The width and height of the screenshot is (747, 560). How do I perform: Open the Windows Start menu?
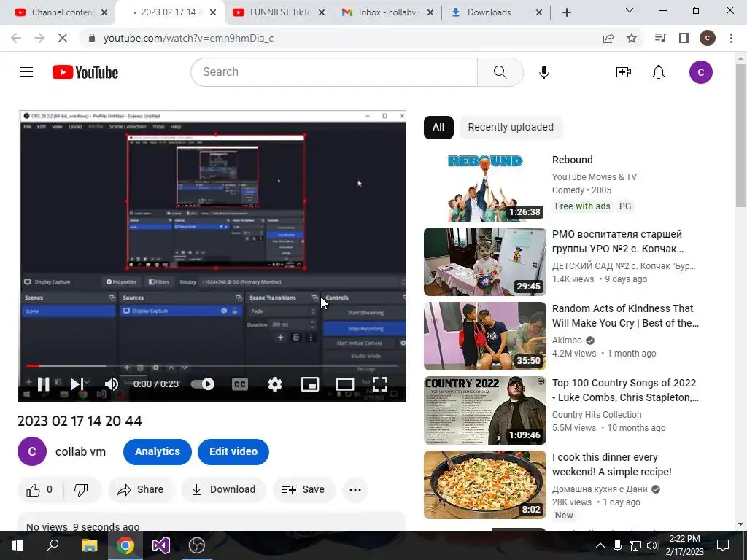click(18, 545)
